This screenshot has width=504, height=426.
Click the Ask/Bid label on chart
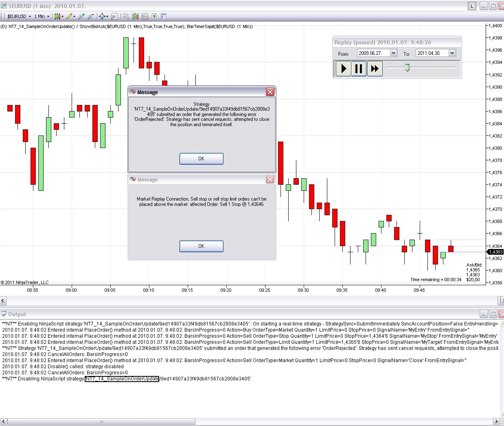[x=474, y=265]
